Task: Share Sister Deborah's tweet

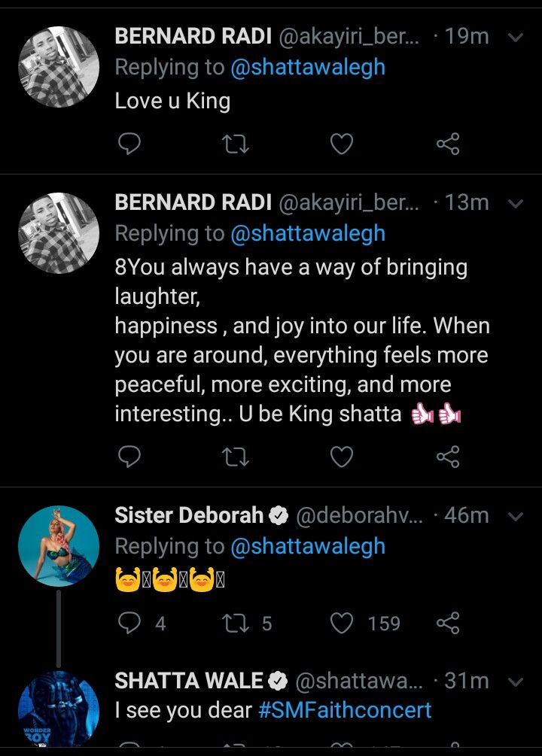Action: (448, 623)
